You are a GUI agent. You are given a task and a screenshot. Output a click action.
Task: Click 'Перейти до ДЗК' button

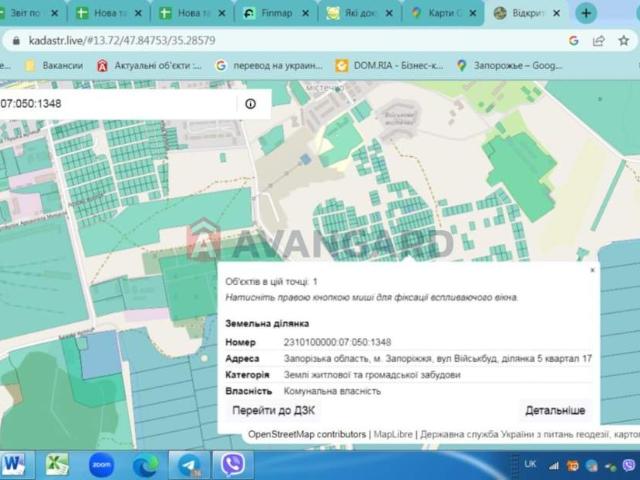click(273, 410)
